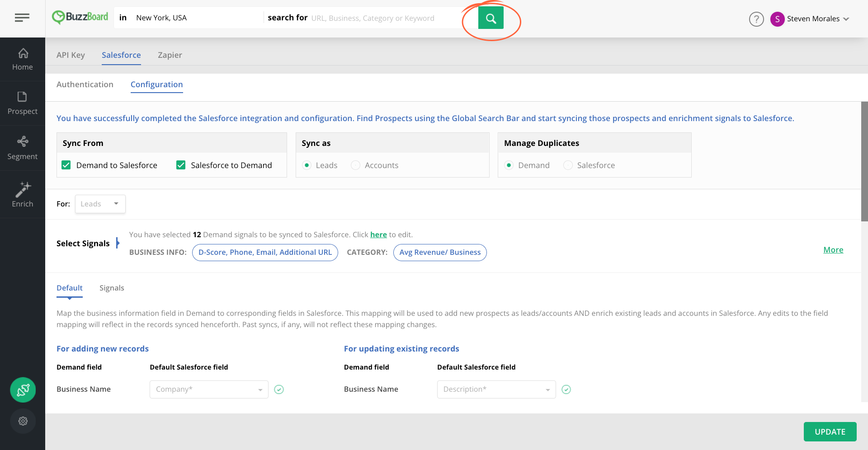
Task: Open the settings gear icon
Action: click(23, 421)
